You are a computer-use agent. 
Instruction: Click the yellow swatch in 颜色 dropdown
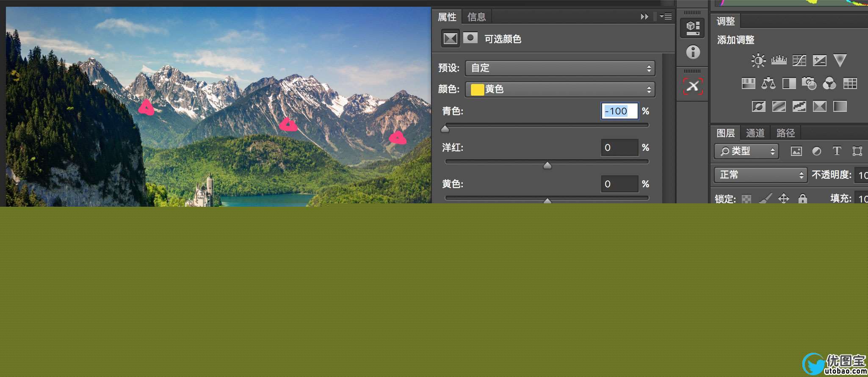coord(477,89)
